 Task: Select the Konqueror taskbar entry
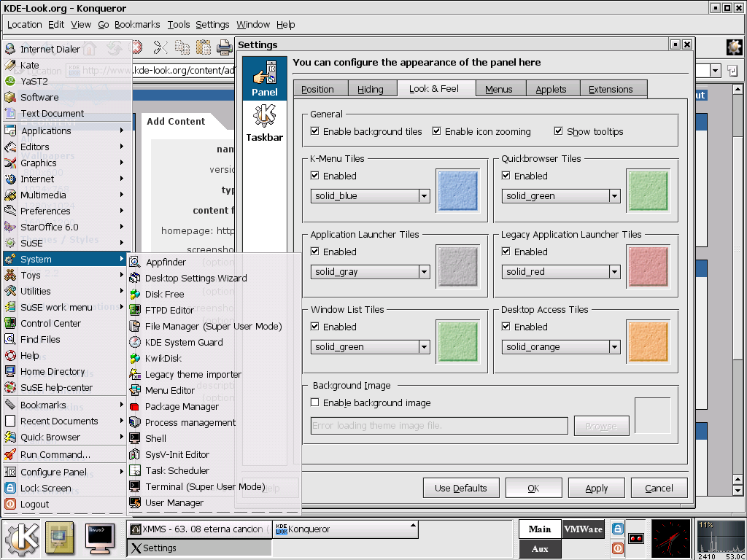pyautogui.click(x=345, y=529)
